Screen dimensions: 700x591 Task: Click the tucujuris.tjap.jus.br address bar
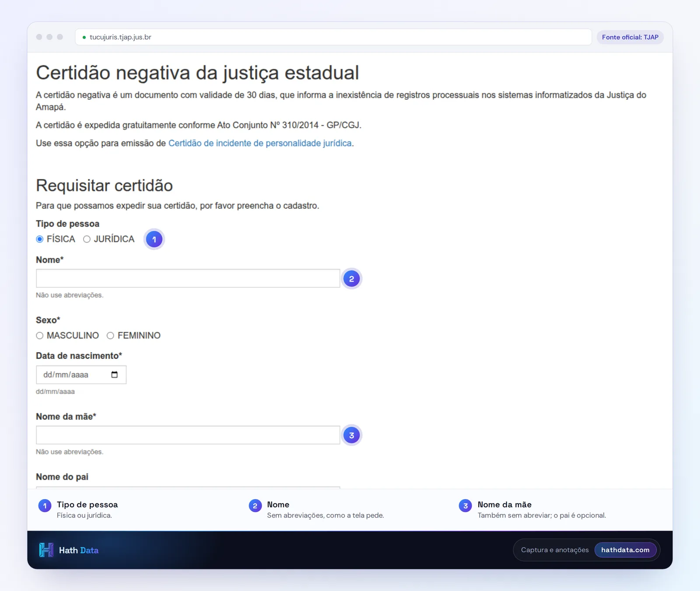tap(333, 37)
